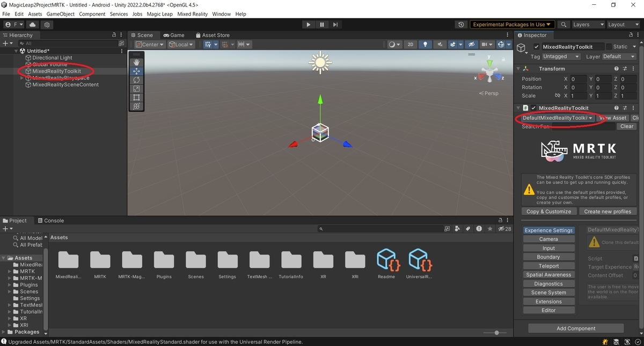Open the version control icon next to cloud
The height and width of the screenshot is (346, 644).
[x=47, y=24]
